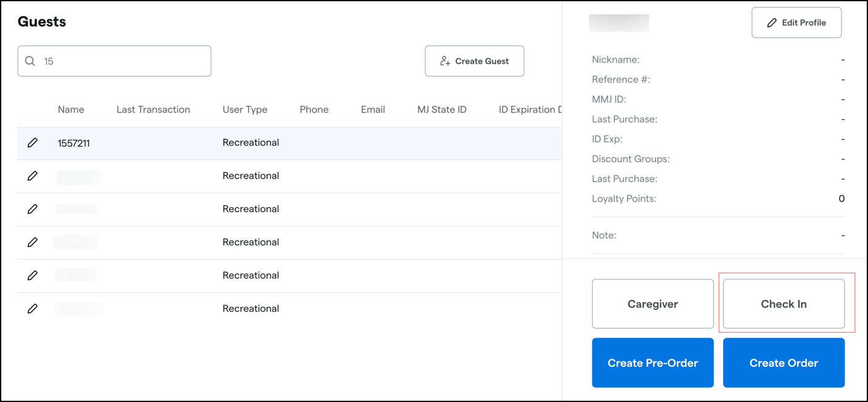This screenshot has width=868, height=402.
Task: Click the person-plus icon on Create Guest
Action: [444, 61]
